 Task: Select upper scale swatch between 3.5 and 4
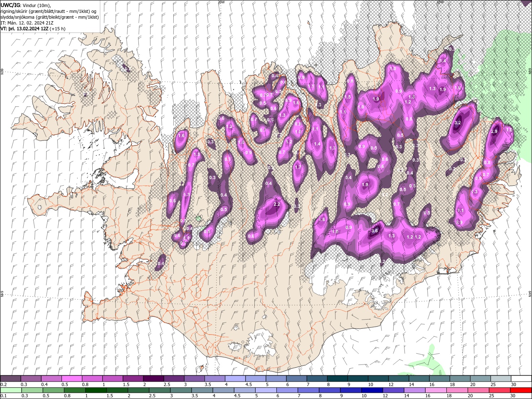pos(214,379)
